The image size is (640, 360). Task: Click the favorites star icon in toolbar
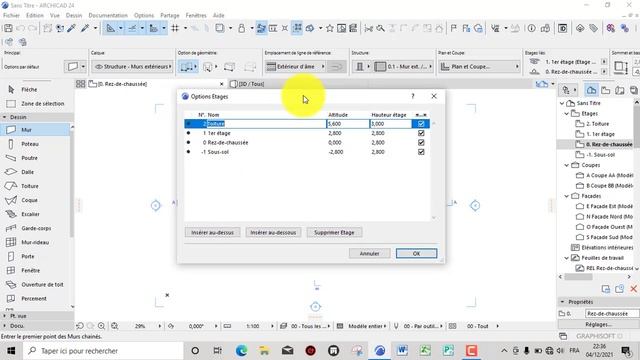click(x=329, y=28)
